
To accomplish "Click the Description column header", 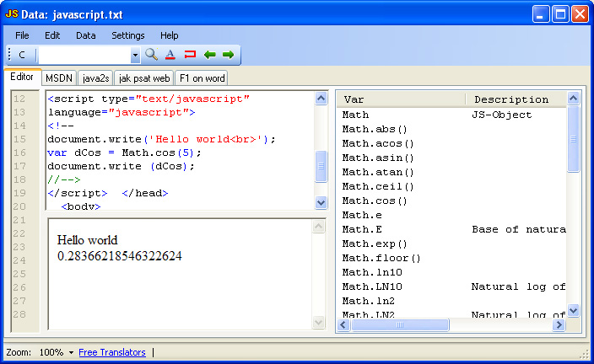I will (x=511, y=99).
